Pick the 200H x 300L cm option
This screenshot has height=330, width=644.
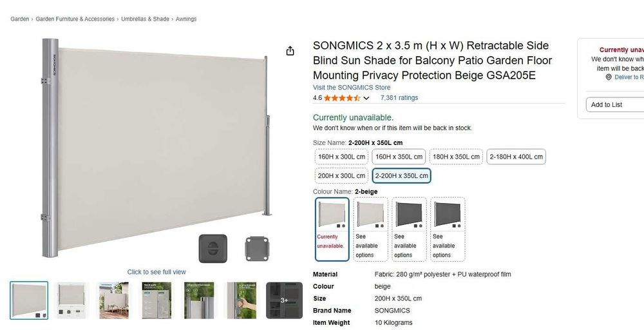[341, 175]
